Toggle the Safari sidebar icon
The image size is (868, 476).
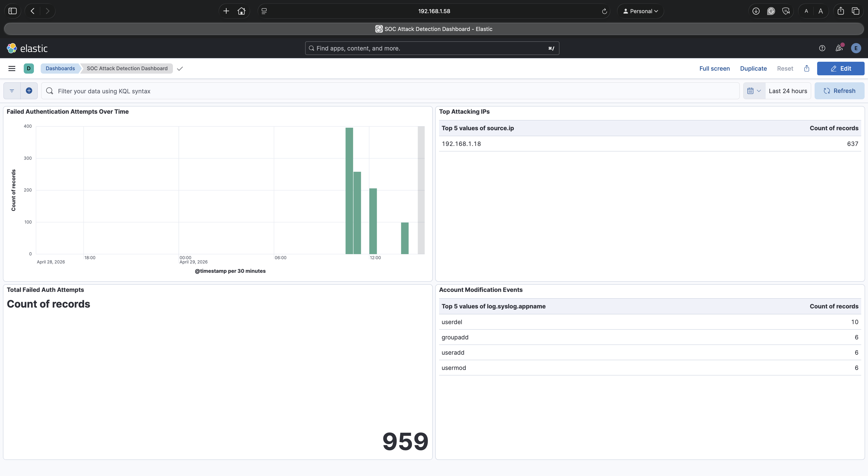click(13, 11)
